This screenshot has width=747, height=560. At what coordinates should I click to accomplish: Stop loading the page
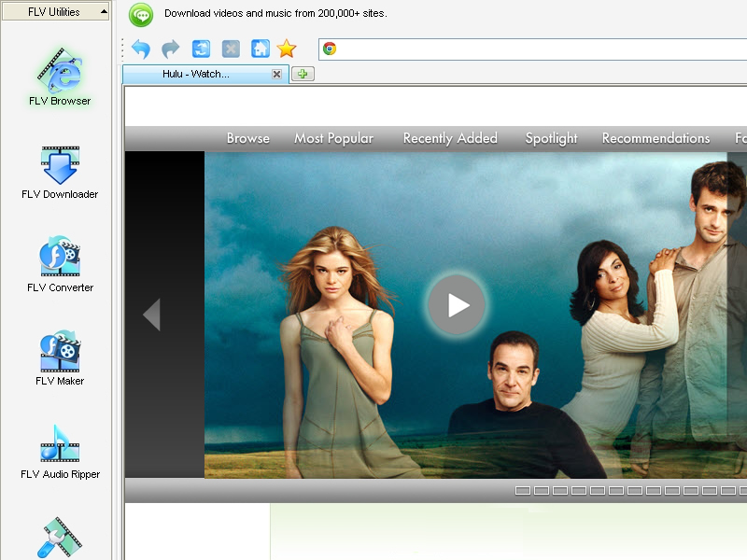tap(231, 49)
